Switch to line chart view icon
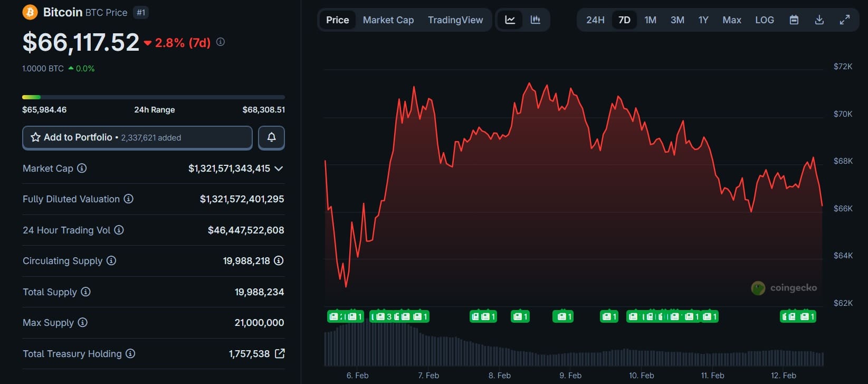The height and width of the screenshot is (384, 868). pyautogui.click(x=510, y=20)
